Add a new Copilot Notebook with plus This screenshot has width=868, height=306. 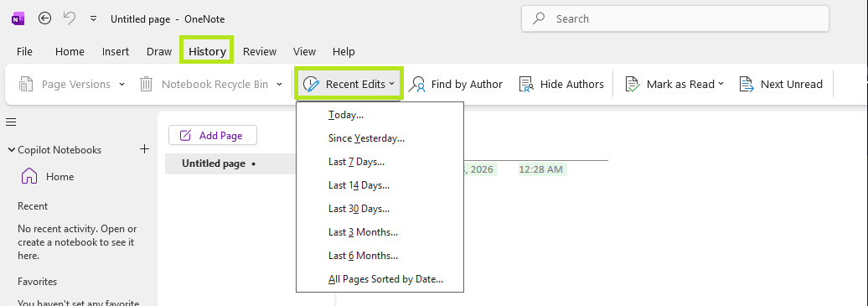click(144, 149)
